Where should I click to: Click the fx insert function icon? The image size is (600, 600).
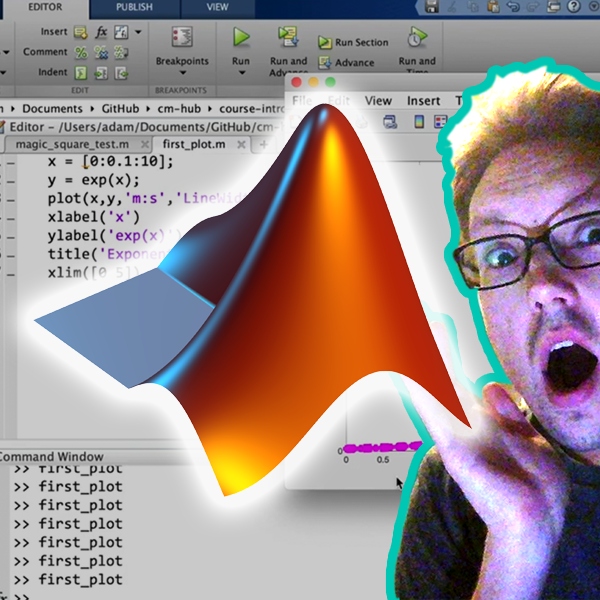(101, 32)
